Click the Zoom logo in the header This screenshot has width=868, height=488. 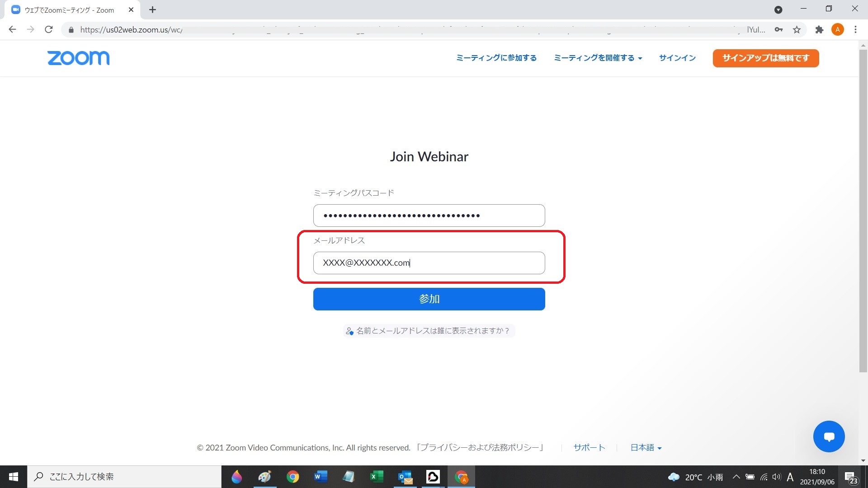78,58
